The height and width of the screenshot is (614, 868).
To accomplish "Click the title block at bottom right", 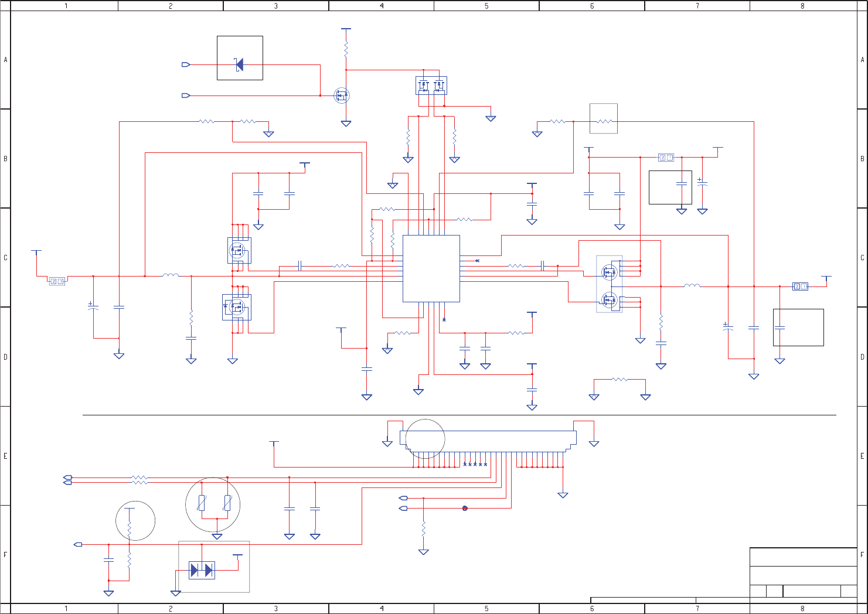I will [x=804, y=572].
